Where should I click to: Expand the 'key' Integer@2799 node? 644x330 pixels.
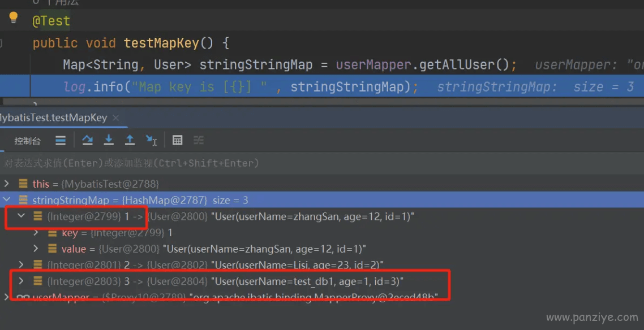[x=36, y=233]
